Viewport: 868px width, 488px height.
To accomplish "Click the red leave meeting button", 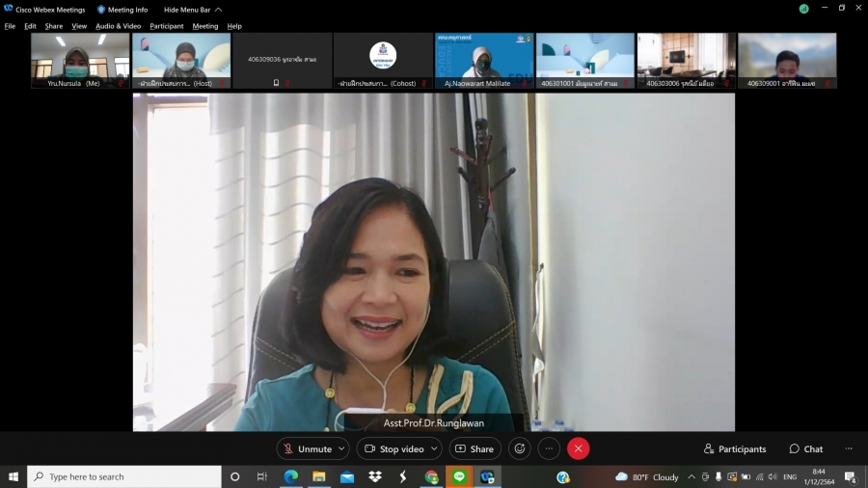I will click(x=578, y=448).
